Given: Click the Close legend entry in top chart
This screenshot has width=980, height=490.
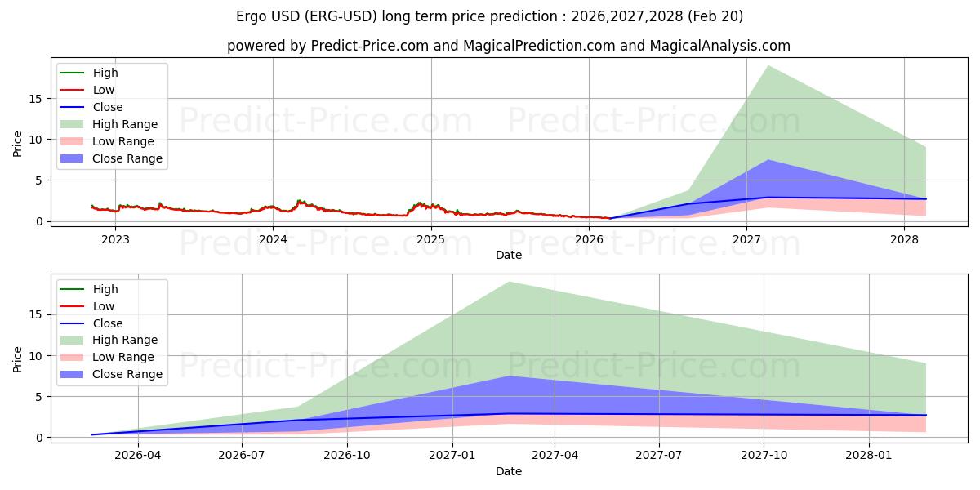Looking at the screenshot, I should pyautogui.click(x=91, y=107).
